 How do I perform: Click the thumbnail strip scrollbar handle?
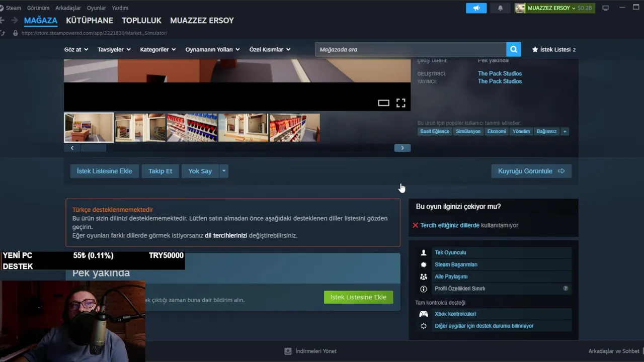click(x=94, y=148)
